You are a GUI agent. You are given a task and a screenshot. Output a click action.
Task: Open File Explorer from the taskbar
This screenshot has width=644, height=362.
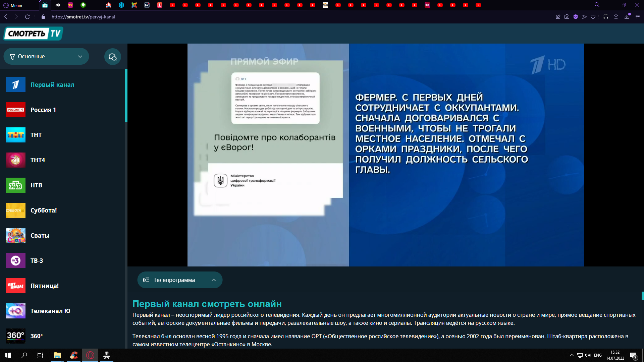pyautogui.click(x=57, y=355)
